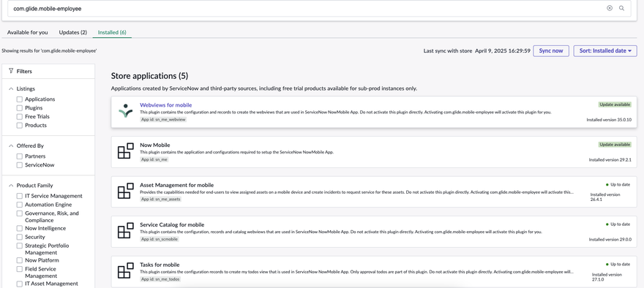This screenshot has height=288, width=644.
Task: Check the Applications listing filter
Action: tap(19, 99)
